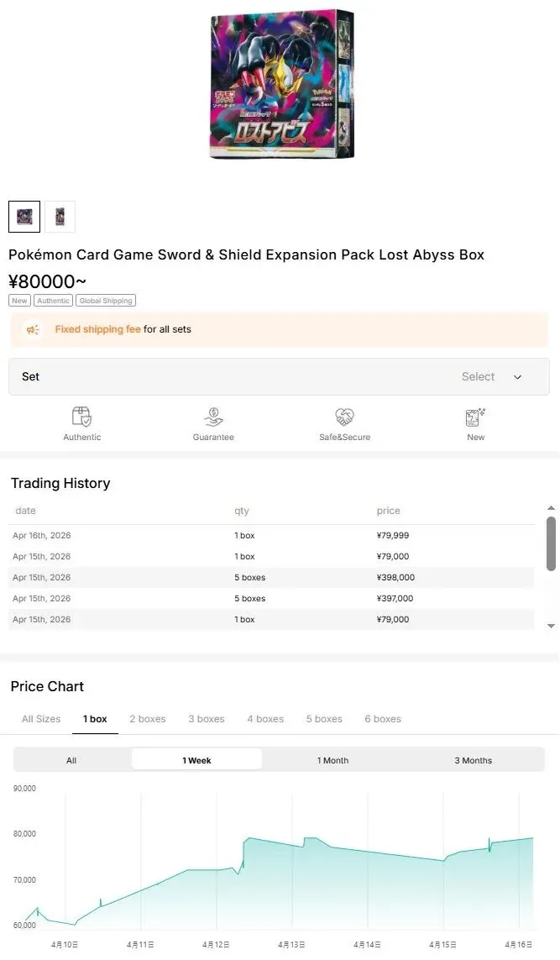Switch chart range to 1 Month

pos(332,760)
